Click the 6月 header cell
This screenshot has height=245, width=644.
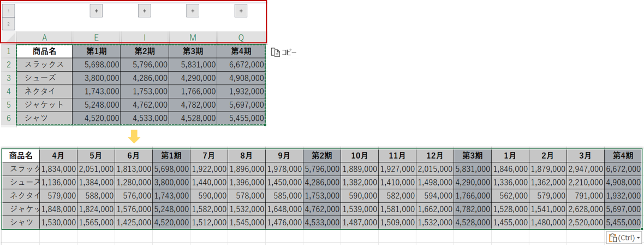tap(134, 156)
